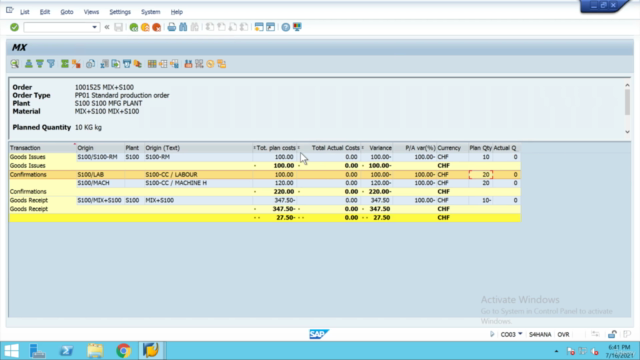
Task: Click the Save diskette icon
Action: pos(118,27)
